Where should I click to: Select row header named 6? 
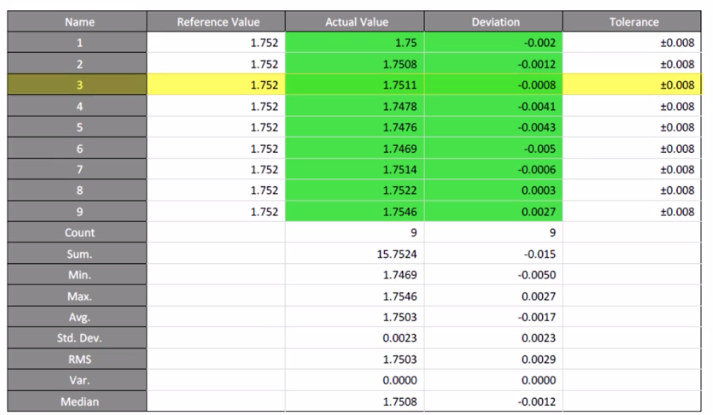[x=77, y=149]
